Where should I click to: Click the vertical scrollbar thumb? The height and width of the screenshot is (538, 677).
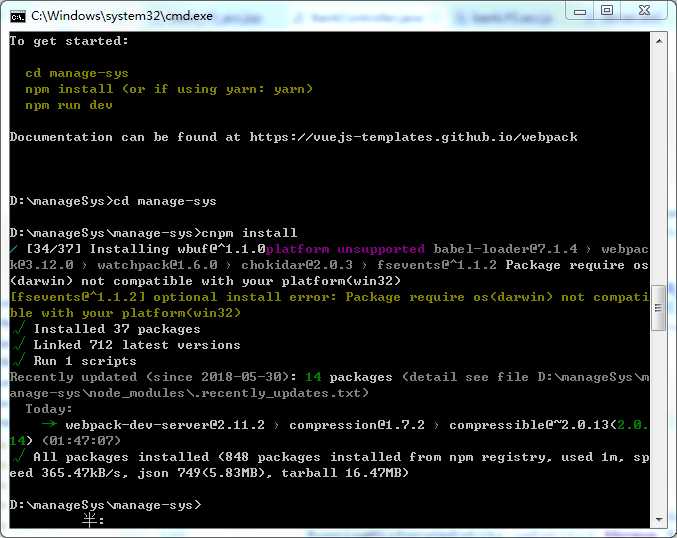(659, 308)
